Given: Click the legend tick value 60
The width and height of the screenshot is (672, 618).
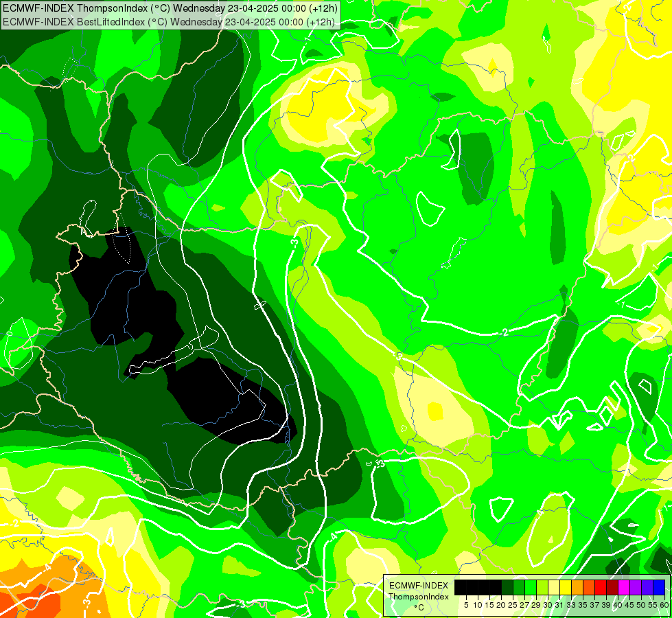Looking at the screenshot, I should tap(664, 605).
